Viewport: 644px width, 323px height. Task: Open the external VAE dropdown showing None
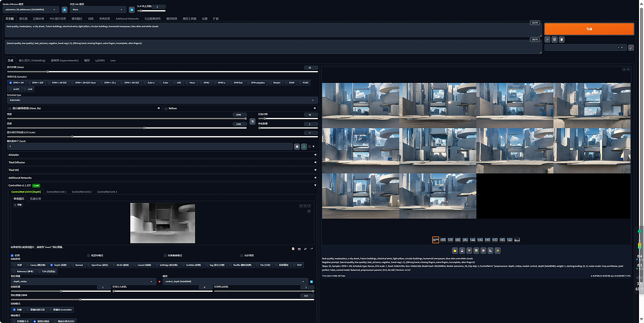(98, 9)
